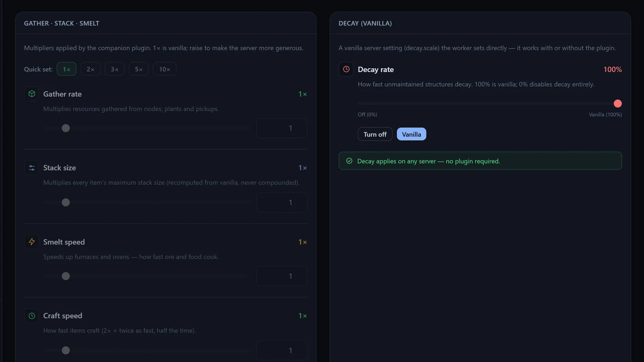Select the 1× quick set preset

coord(66,69)
